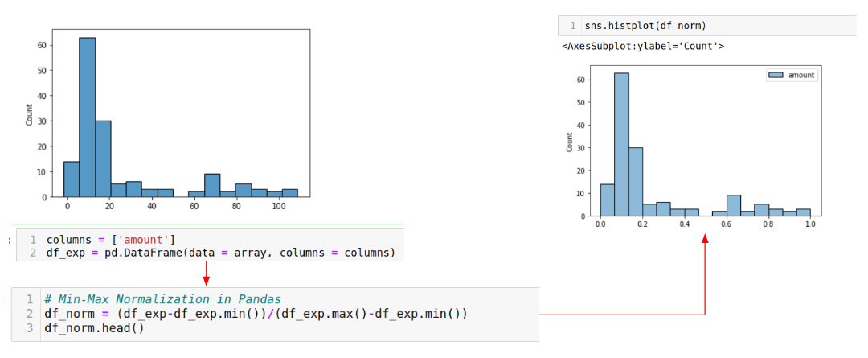868x358 pixels.
Task: Click the df_norm.head() code line
Action: tap(94, 328)
